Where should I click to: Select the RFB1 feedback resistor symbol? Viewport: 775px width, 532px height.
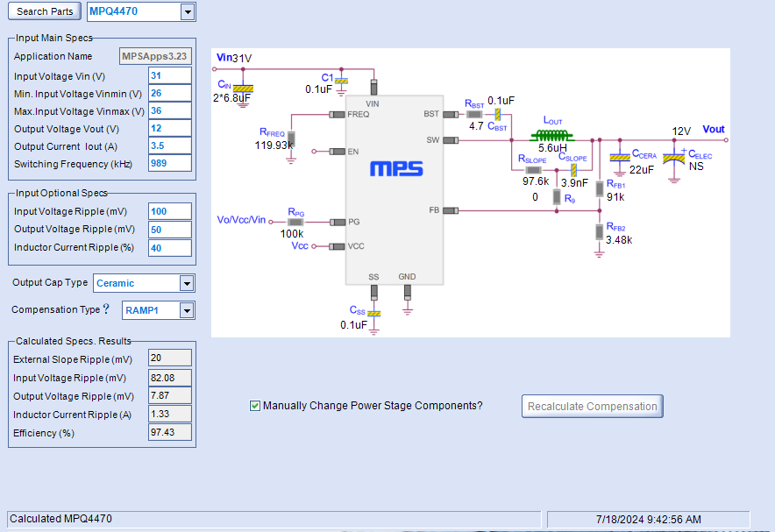[600, 188]
